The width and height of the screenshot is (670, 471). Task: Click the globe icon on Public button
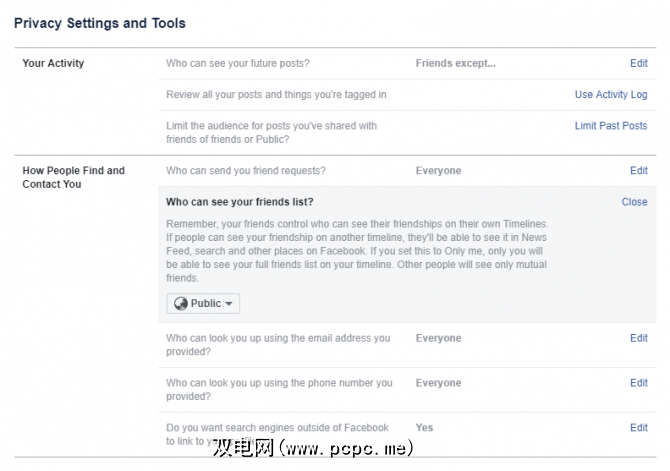pyautogui.click(x=181, y=304)
